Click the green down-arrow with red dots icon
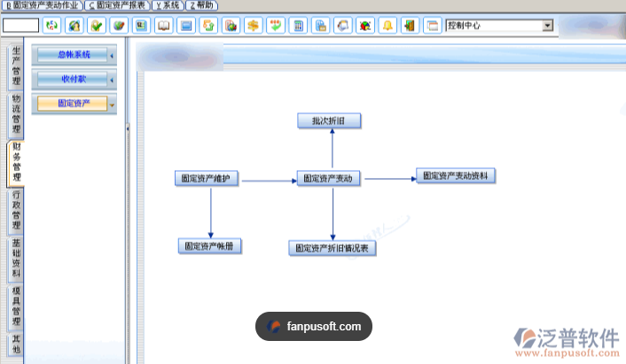 [x=276, y=26]
